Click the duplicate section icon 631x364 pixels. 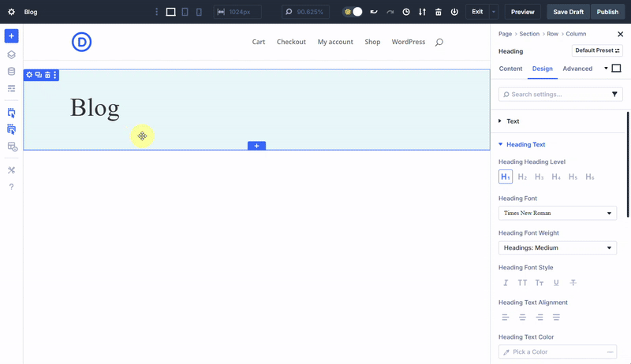(38, 75)
